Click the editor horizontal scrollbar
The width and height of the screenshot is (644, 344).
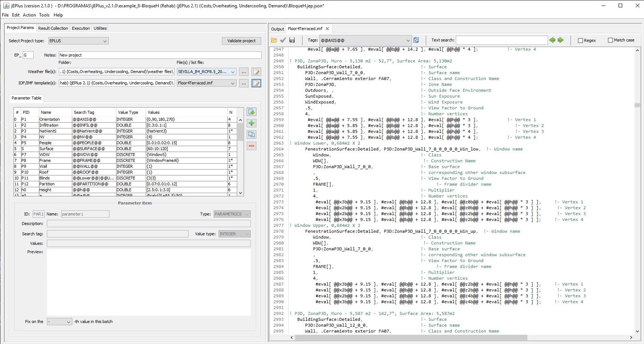click(x=410, y=337)
